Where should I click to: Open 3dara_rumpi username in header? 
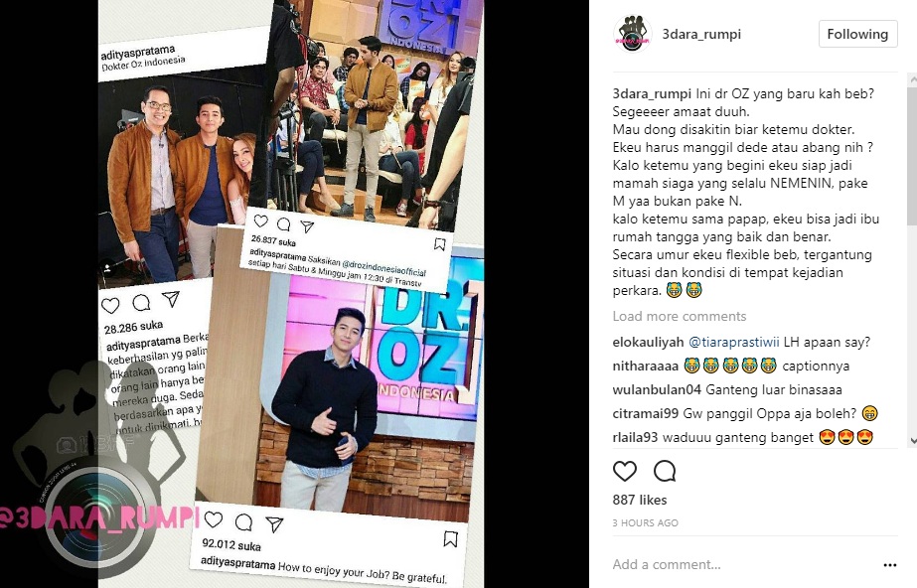pos(701,35)
